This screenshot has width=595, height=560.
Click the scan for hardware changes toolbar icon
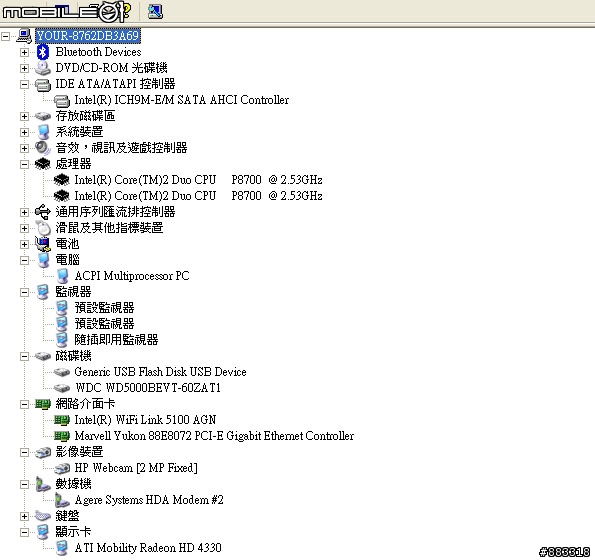pos(155,11)
